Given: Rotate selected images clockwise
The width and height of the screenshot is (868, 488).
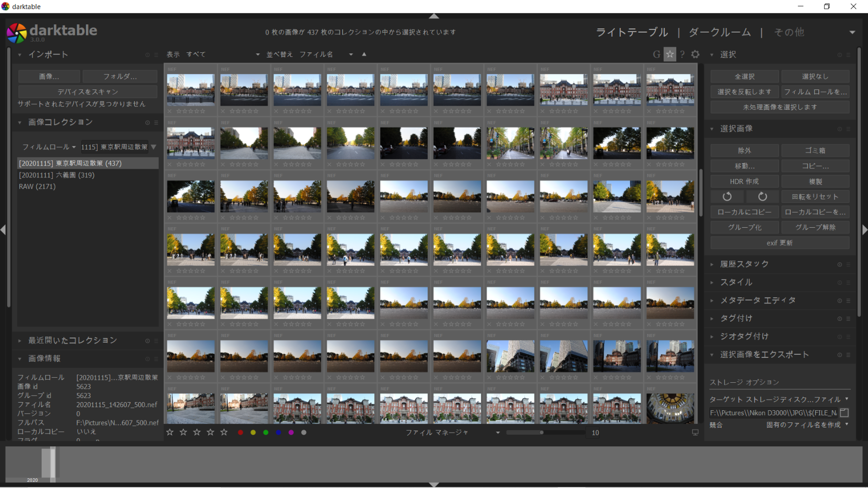Looking at the screenshot, I should coord(762,197).
